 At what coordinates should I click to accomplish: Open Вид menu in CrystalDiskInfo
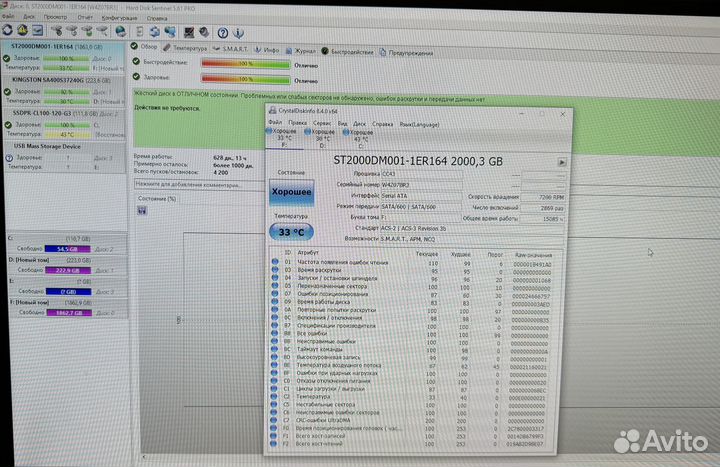click(x=343, y=124)
